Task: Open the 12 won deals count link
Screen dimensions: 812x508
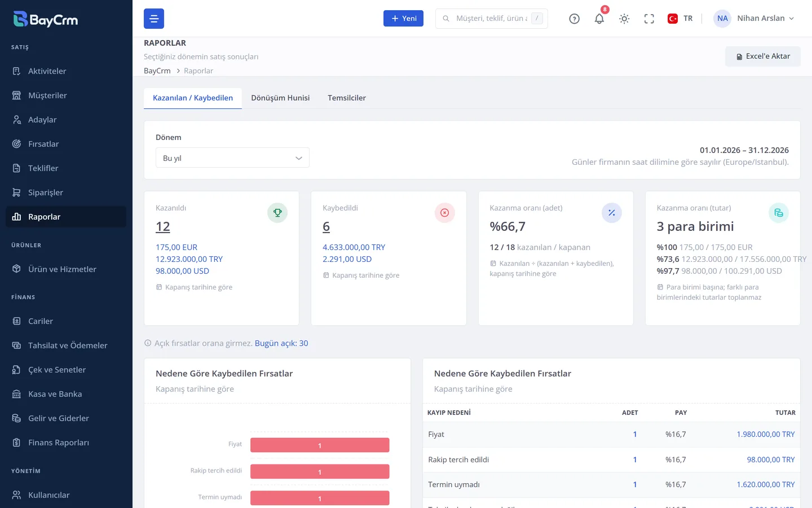Action: click(163, 227)
